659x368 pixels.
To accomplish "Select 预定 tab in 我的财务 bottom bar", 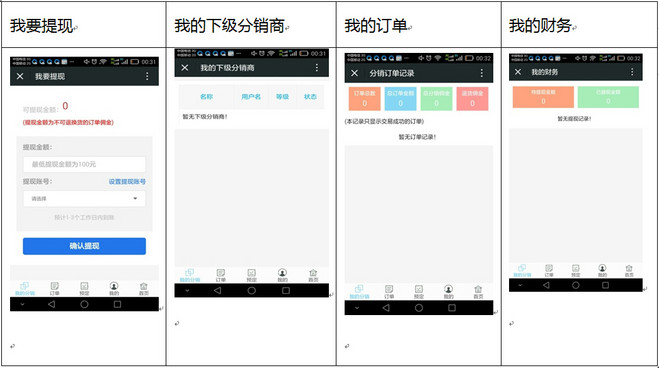I will pyautogui.click(x=575, y=271).
